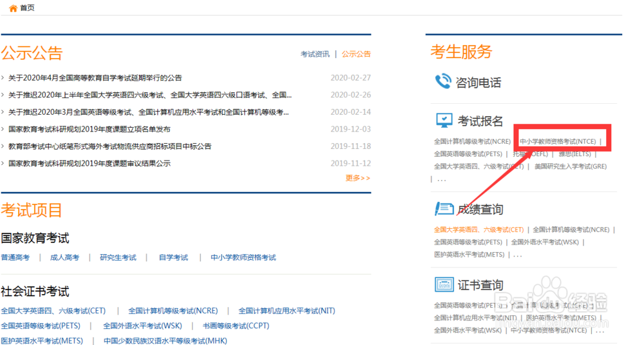Click the date 2020-02-27

pyautogui.click(x=351, y=78)
